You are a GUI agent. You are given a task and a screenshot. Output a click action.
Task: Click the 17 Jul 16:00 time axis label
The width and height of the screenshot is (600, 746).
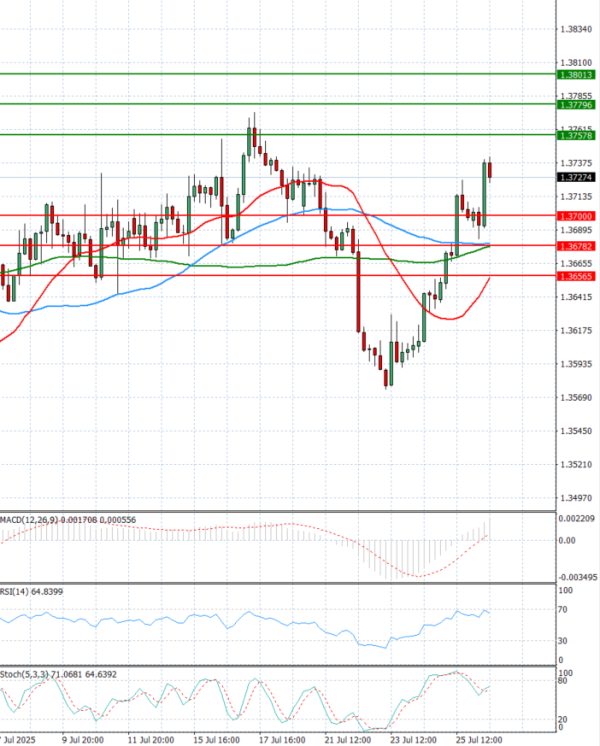tap(282, 740)
